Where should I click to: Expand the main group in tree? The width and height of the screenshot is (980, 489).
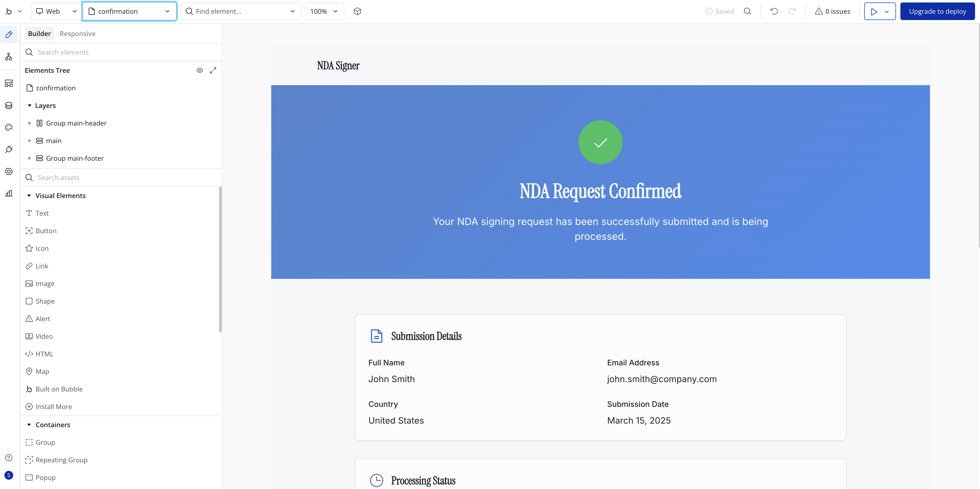(30, 141)
